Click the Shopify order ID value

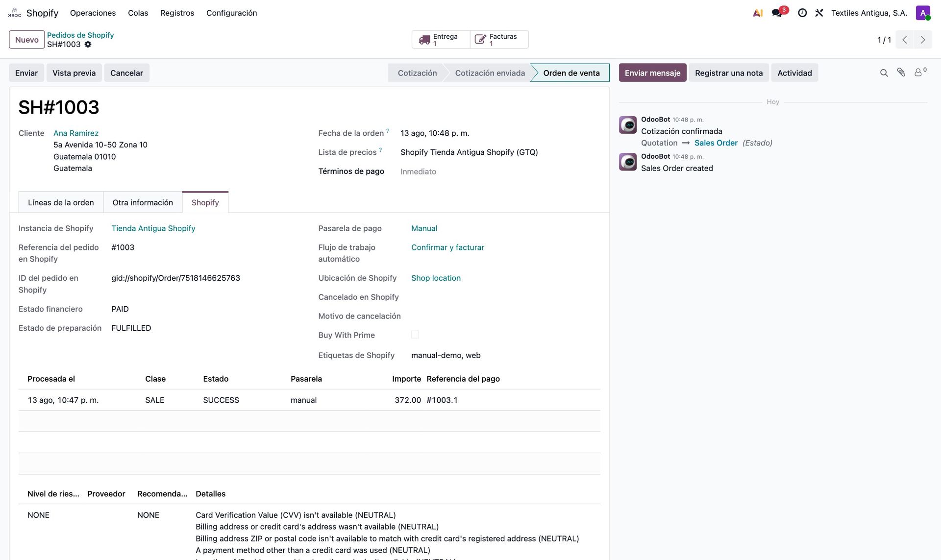pos(175,278)
